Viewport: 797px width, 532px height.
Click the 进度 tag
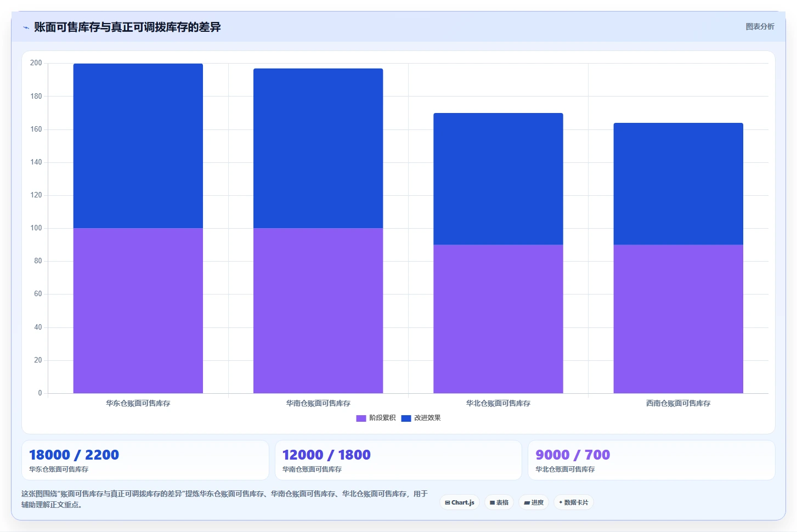534,502
